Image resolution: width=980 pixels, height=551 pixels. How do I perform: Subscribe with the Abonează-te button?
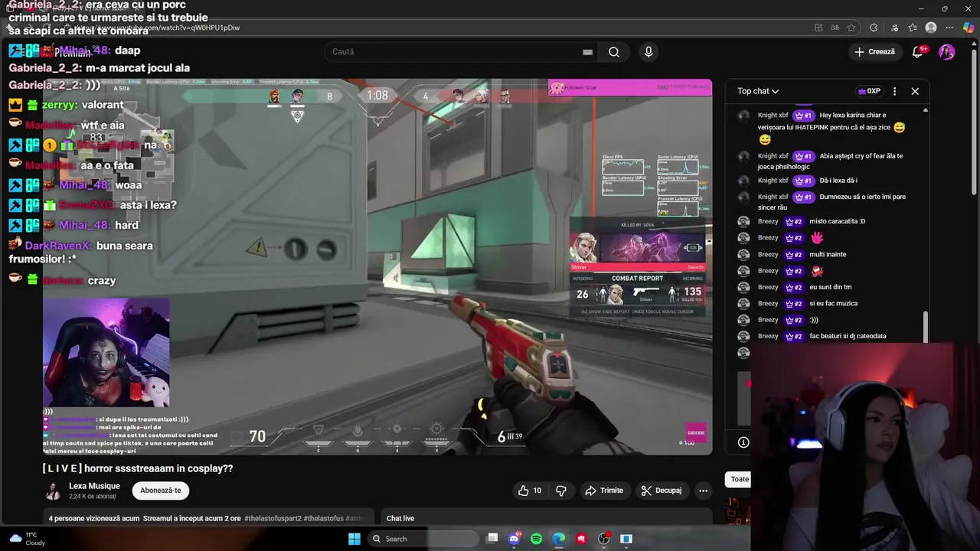tap(161, 491)
